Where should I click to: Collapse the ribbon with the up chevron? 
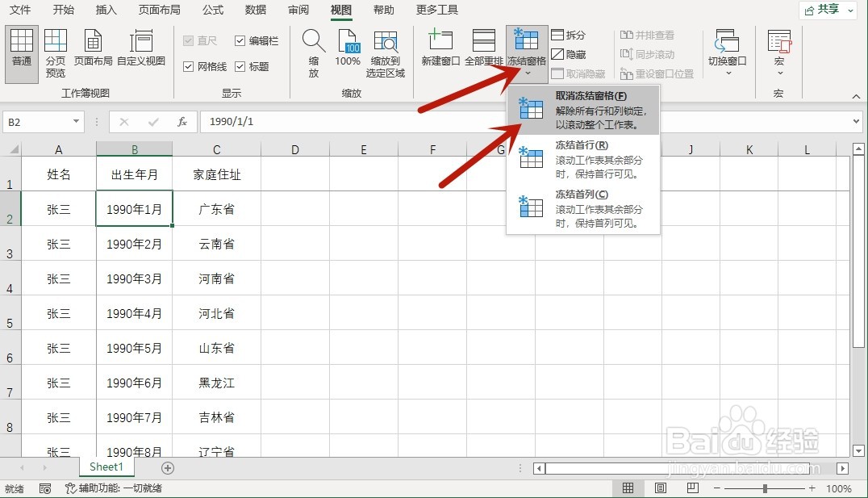(856, 96)
